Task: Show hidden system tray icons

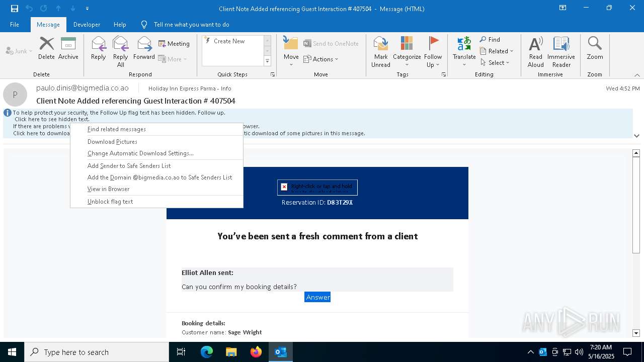Action: [x=530, y=352]
